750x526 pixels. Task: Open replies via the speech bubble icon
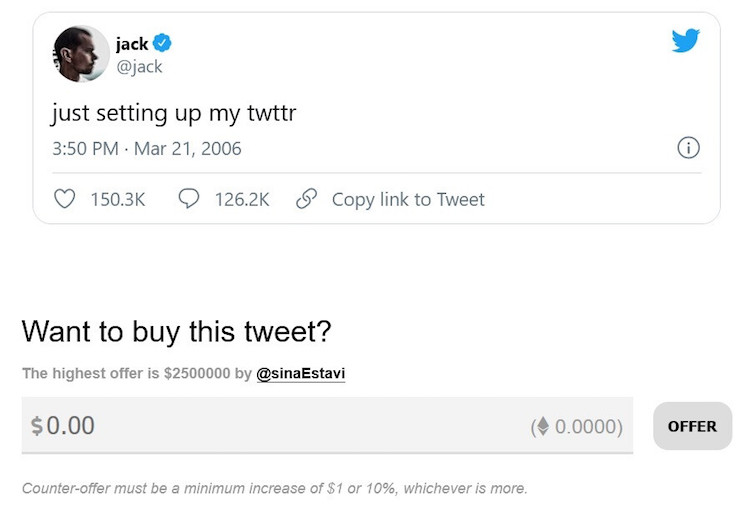click(x=189, y=198)
